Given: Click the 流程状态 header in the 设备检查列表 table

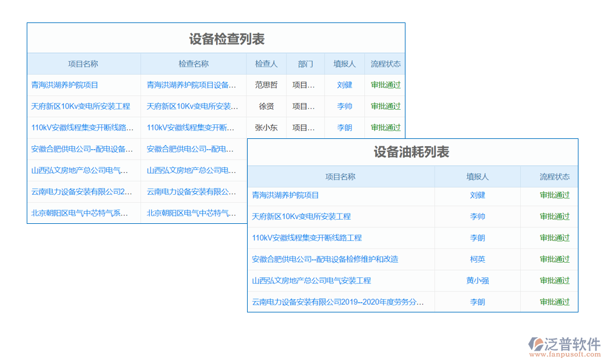Looking at the screenshot, I should point(385,64).
